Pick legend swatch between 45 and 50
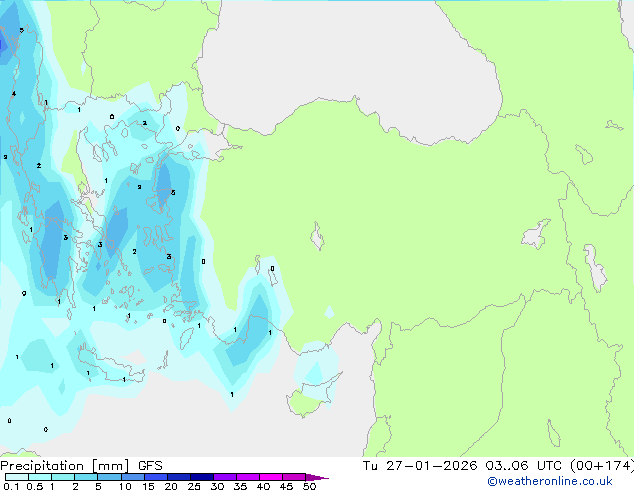634x490 pixels. [x=294, y=477]
